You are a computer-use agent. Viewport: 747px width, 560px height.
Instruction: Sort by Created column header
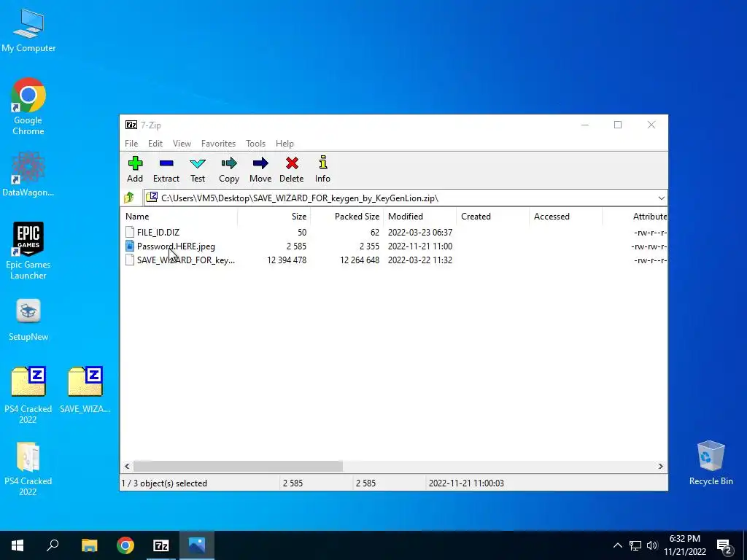pyautogui.click(x=492, y=216)
